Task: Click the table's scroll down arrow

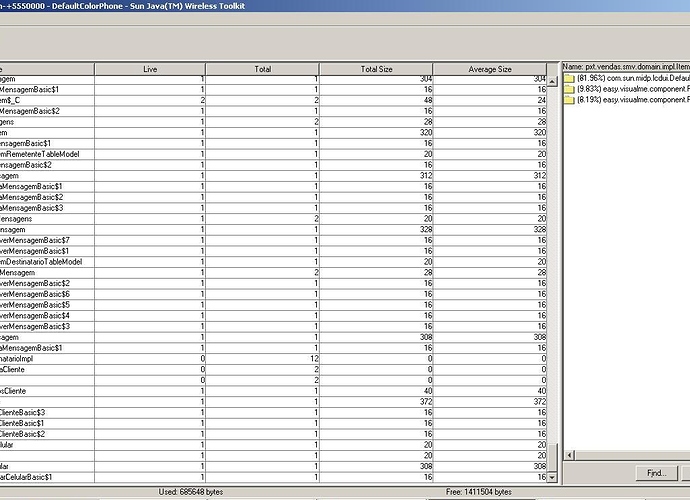Action: pyautogui.click(x=552, y=477)
